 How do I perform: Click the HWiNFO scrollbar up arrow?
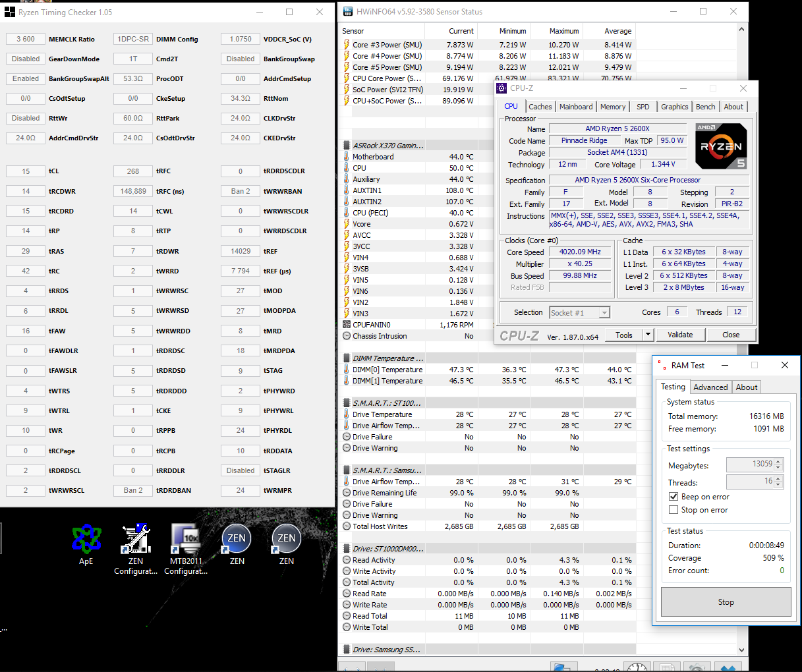coord(741,30)
